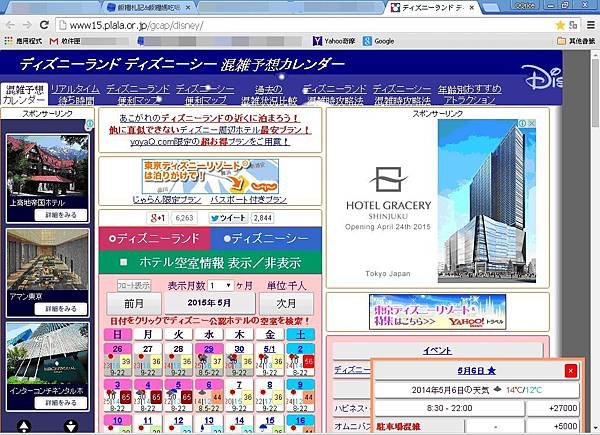Viewport: 600px width, 435px height.
Task: Click the 上高地帝国ホテル photo
Action: click(48, 166)
